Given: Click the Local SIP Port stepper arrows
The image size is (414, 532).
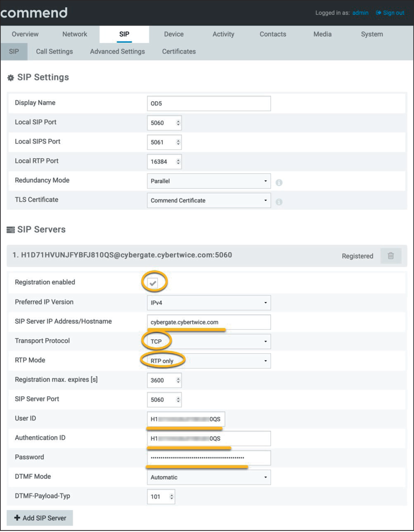Looking at the screenshot, I should [178, 123].
